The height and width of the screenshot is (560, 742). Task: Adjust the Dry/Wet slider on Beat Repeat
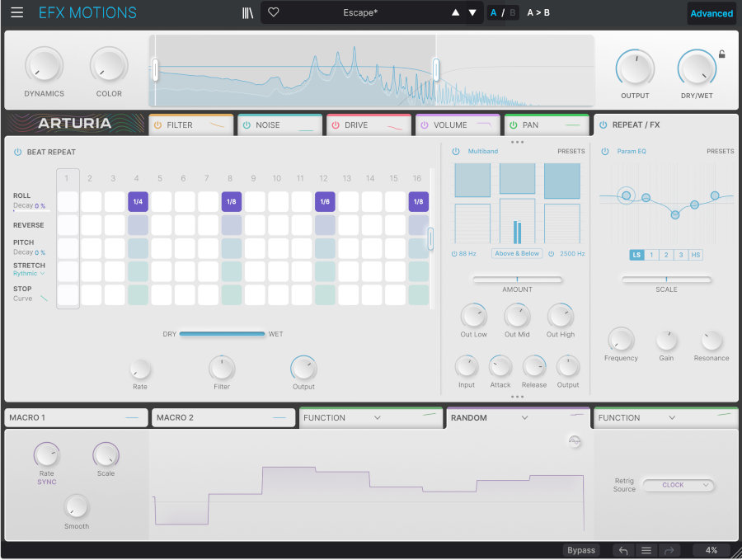[x=221, y=334]
